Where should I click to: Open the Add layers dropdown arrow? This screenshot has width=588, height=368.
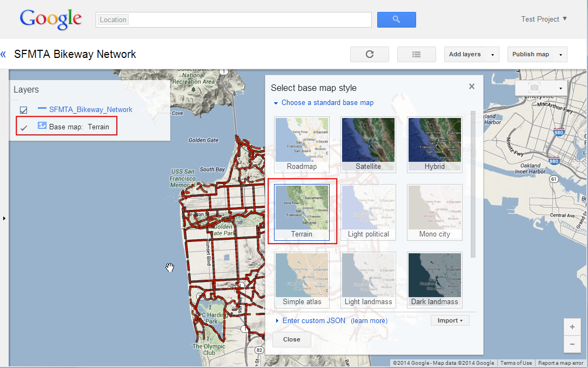point(492,55)
